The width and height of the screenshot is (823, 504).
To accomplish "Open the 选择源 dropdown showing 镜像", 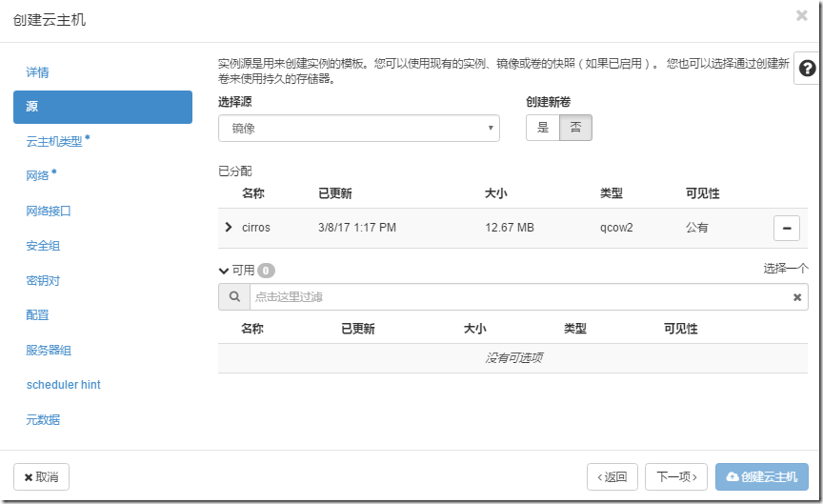I will click(x=359, y=128).
